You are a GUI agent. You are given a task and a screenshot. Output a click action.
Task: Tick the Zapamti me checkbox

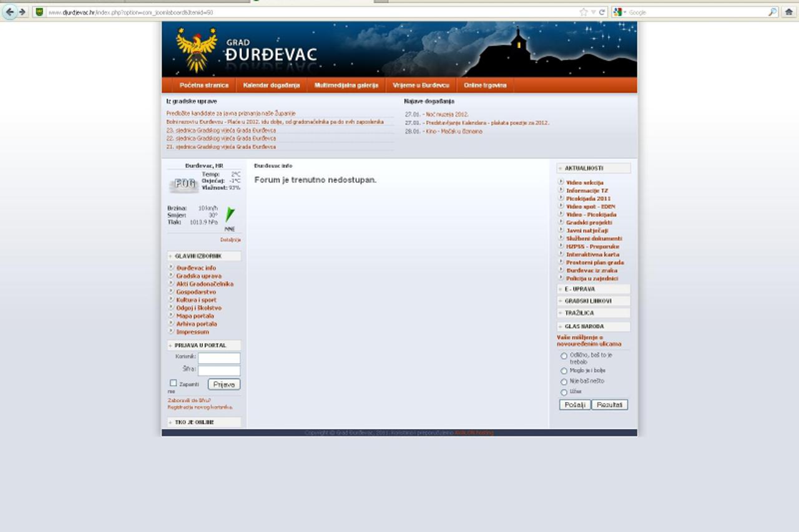click(174, 383)
